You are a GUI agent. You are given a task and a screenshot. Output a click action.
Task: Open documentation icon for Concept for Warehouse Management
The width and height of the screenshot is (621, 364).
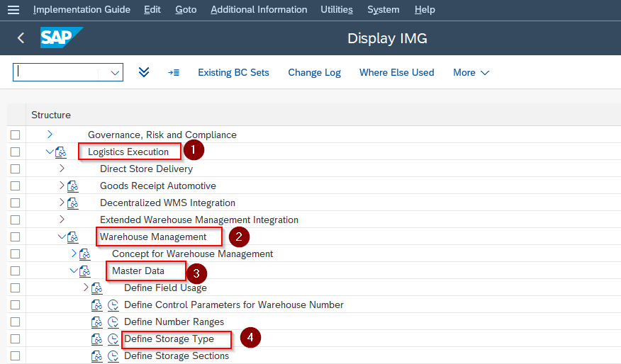tap(85, 254)
